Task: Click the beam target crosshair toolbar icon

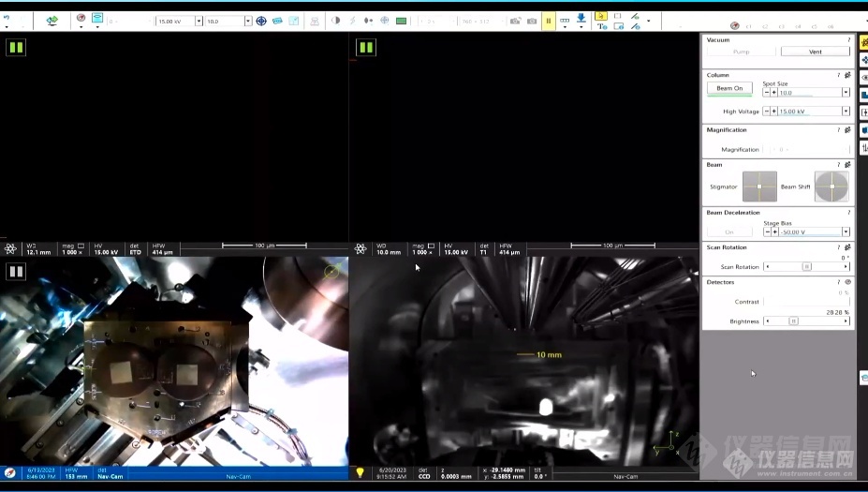Action: [261, 21]
